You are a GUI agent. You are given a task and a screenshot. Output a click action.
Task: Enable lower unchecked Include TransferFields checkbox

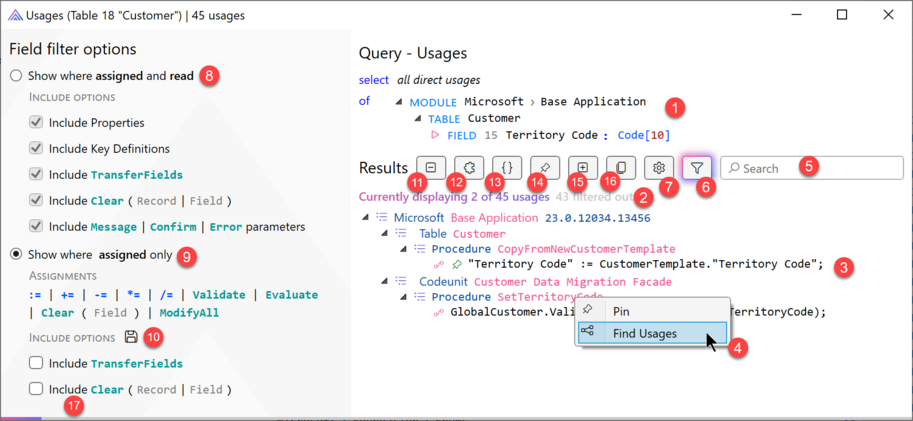(36, 363)
